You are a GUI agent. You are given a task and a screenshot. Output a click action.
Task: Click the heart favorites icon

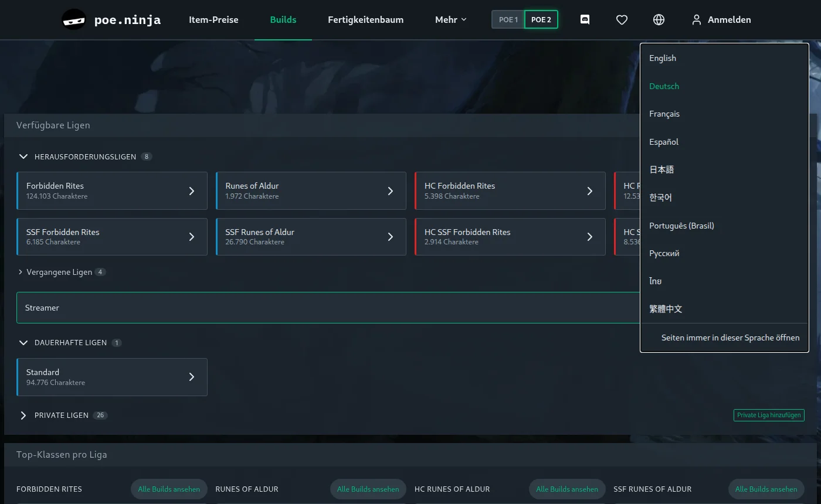pos(622,20)
